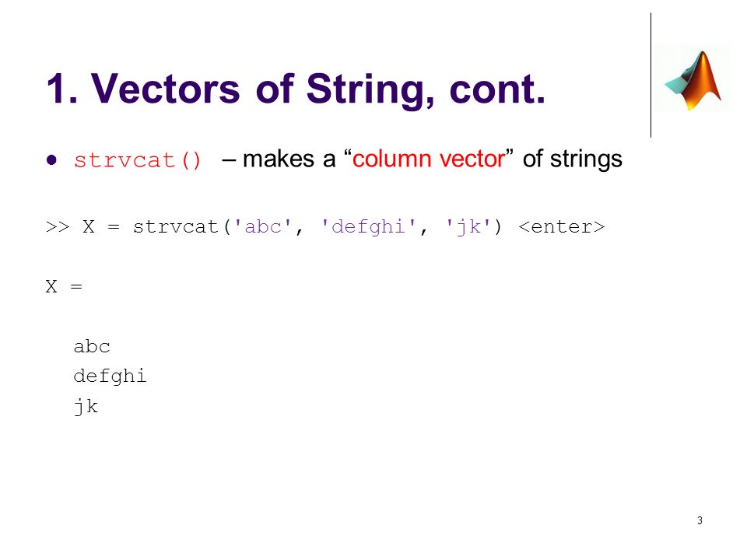Viewport: 747px width, 560px height.
Task: Select the 'jk' string argument in command
Action: point(468,227)
